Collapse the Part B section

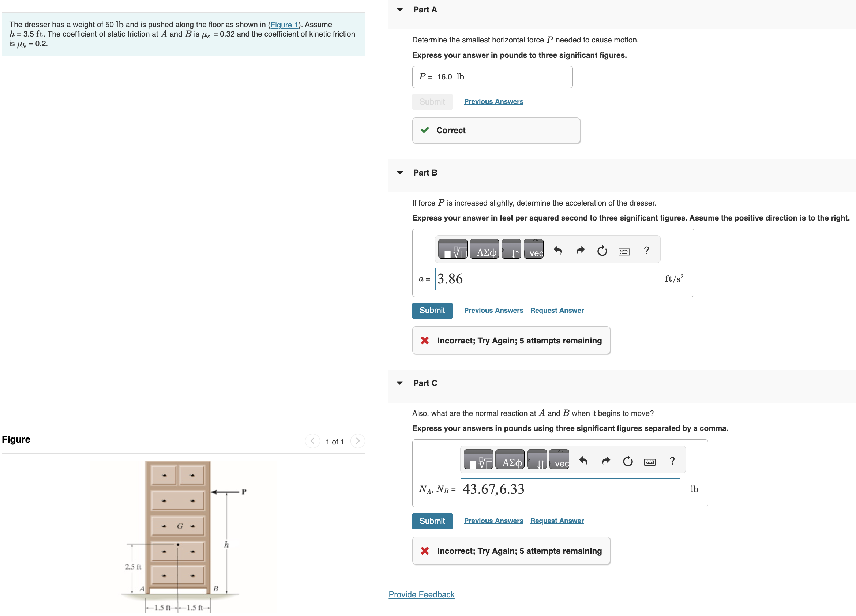(400, 173)
